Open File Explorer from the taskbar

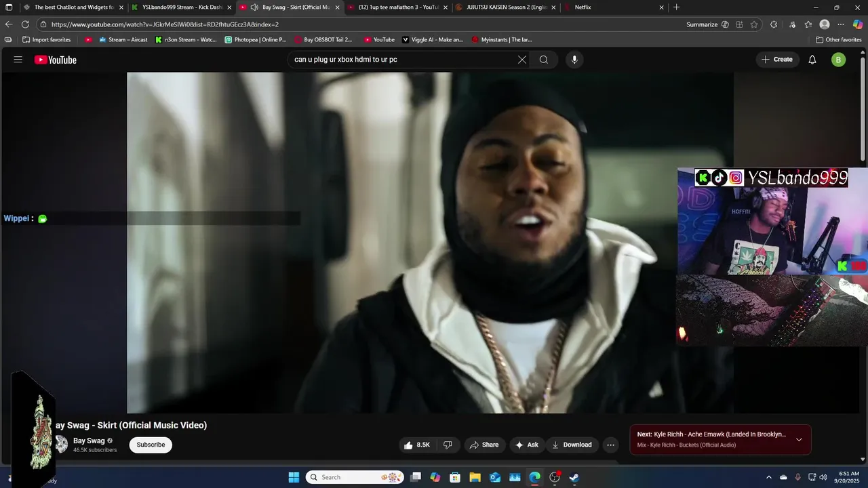tap(475, 477)
